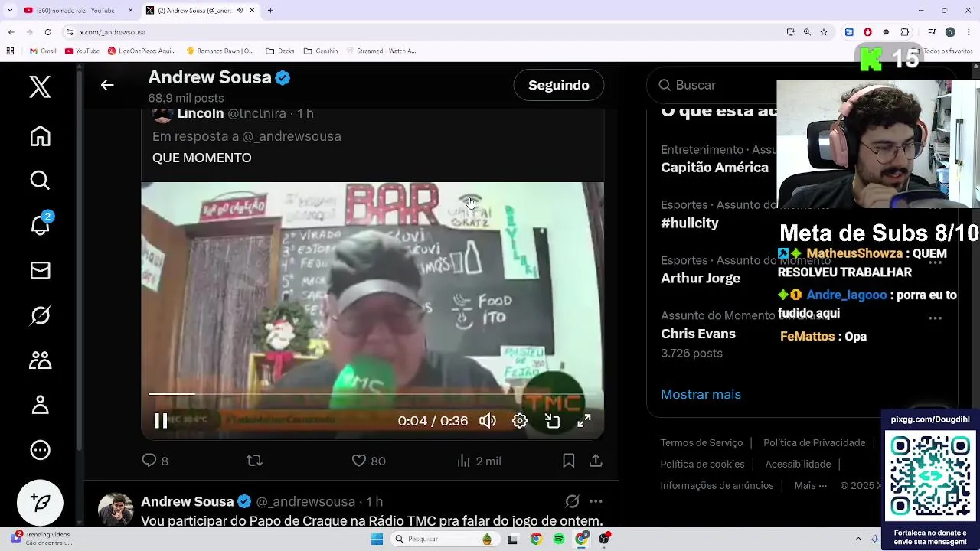Open the Decks bookmarks folder
This screenshot has height=551, width=980.
click(280, 51)
